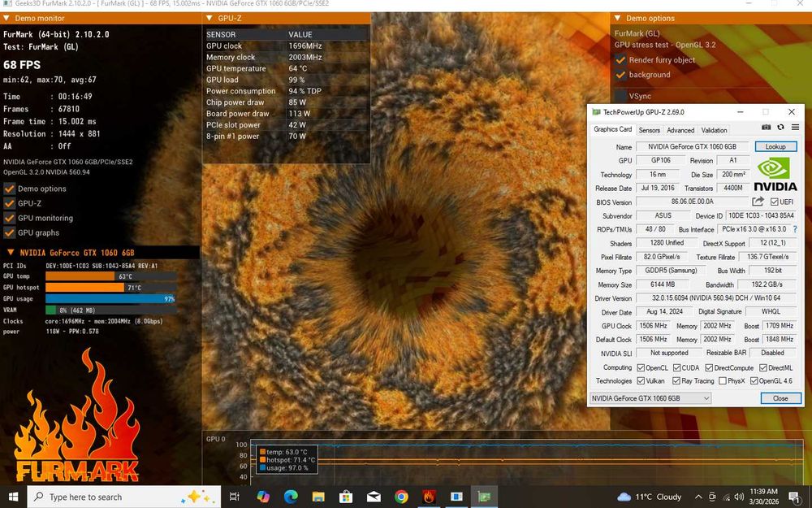812x508 pixels.
Task: Launch Microsoft Edge from the taskbar
Action: click(x=291, y=497)
